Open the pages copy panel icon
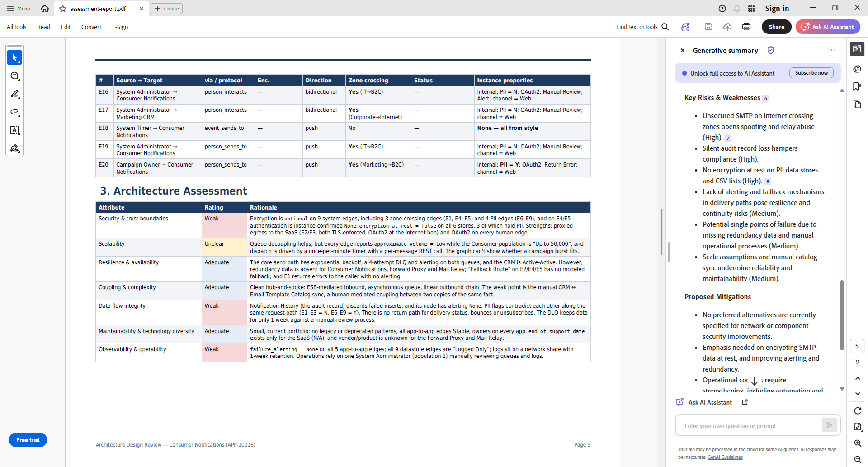Viewport: 868px width, 467px height. tap(857, 105)
